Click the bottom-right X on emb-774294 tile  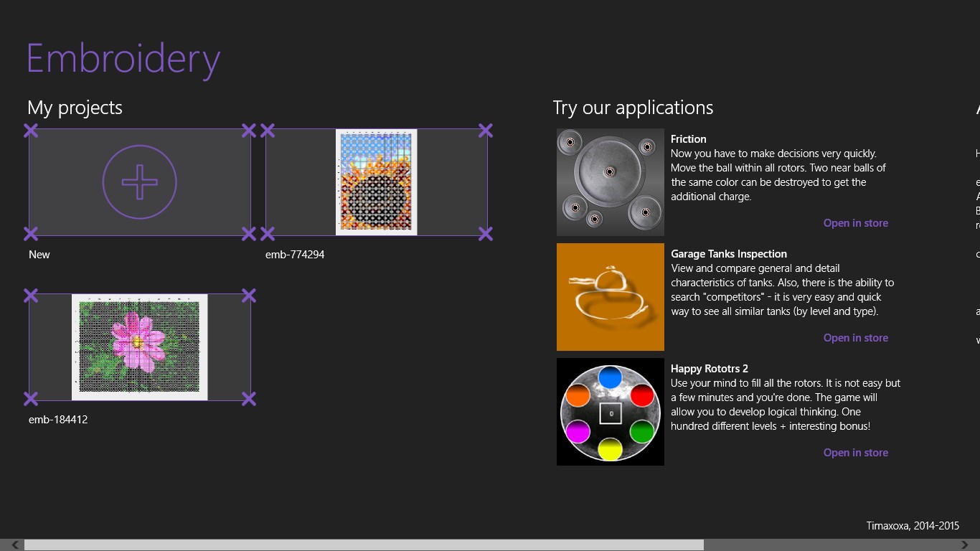[x=486, y=234]
